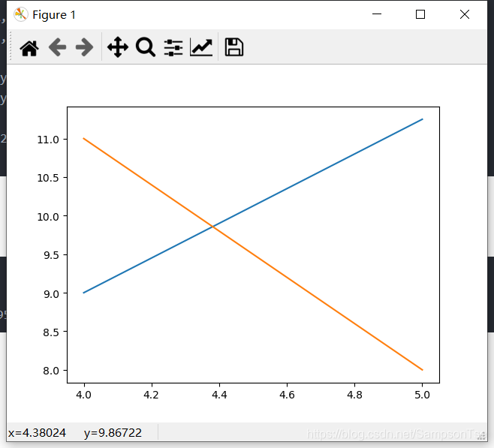Click the window resize grip in the status bar
494x448 pixels.
(x=482, y=435)
